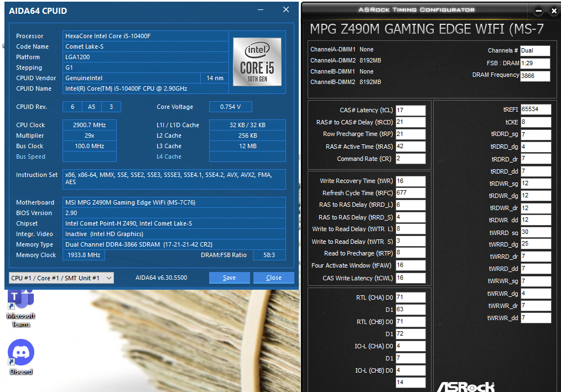The width and height of the screenshot is (561, 392).
Task: Click the Memory Clock value '1933.8 MHz'
Action: (x=84, y=255)
